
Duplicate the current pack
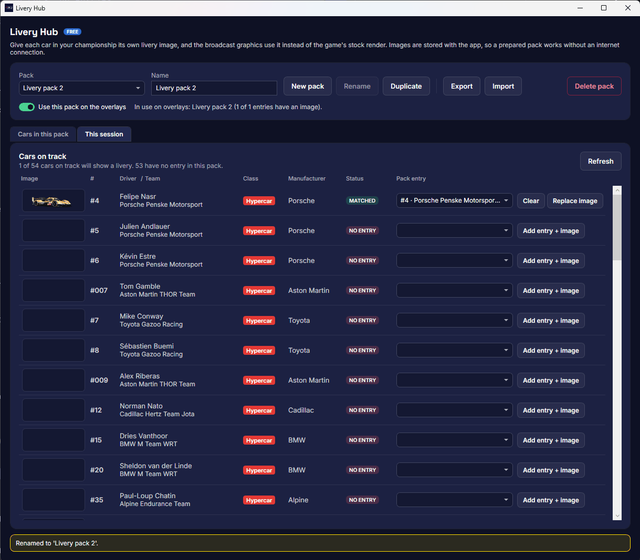pyautogui.click(x=406, y=86)
